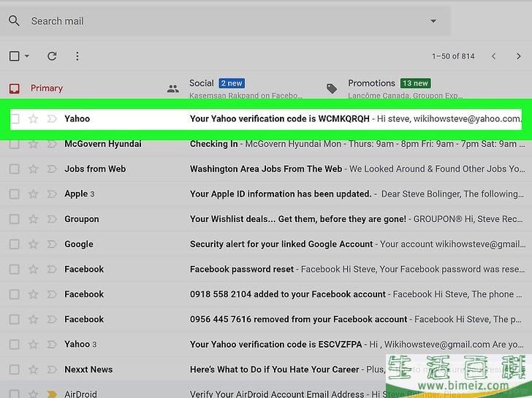Screen dimensions: 532x398
Task: Focus the Search mail field
Action: click(225, 21)
